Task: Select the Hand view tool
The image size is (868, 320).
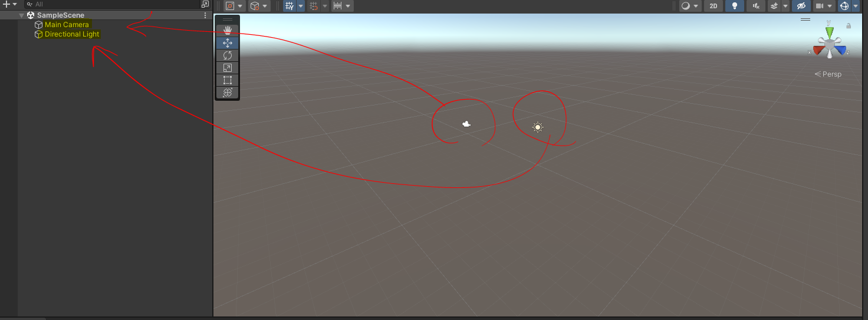Action: pyautogui.click(x=228, y=31)
